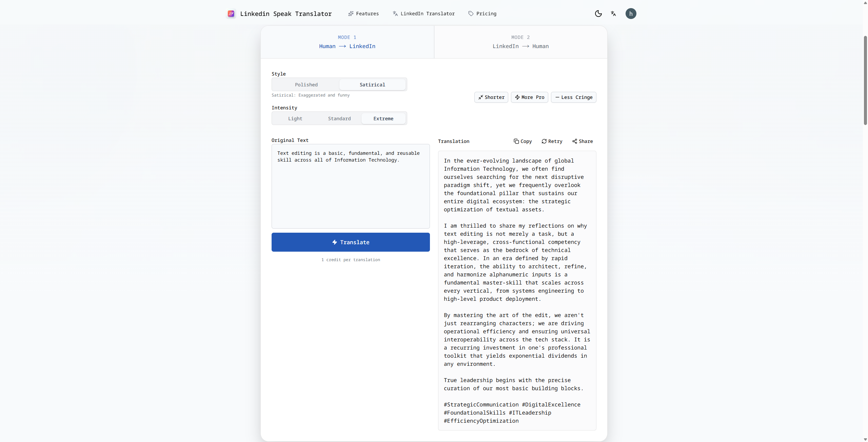The width and height of the screenshot is (868, 442).
Task: Open the Features nav link
Action: [363, 14]
